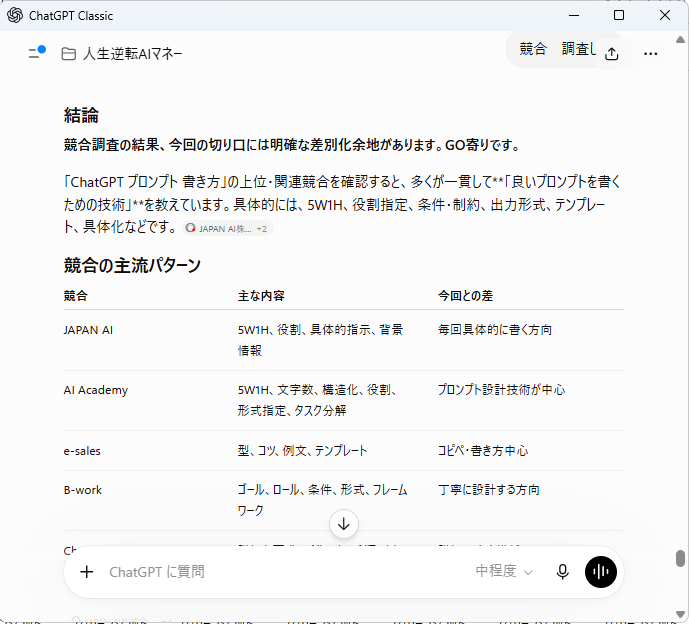Click the +2 sources indicator
689x624 pixels.
point(262,229)
